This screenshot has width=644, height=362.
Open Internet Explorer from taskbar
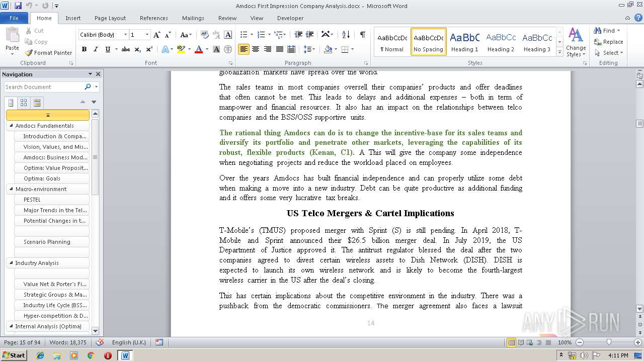pyautogui.click(x=40, y=355)
